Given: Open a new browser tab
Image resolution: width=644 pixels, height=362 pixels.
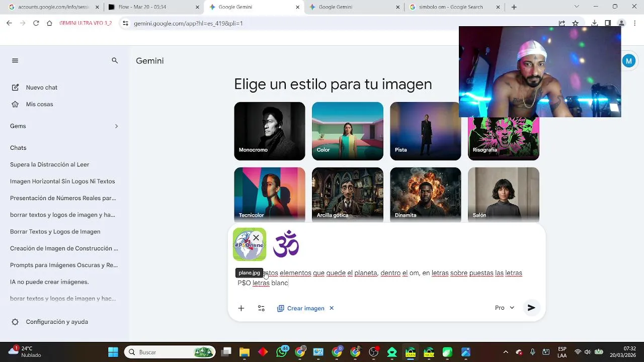Looking at the screenshot, I should [514, 7].
